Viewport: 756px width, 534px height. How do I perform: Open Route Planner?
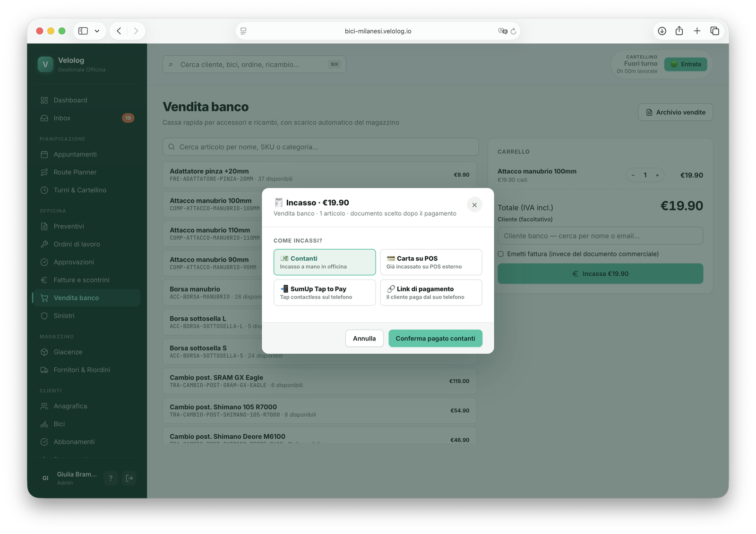pos(86,172)
